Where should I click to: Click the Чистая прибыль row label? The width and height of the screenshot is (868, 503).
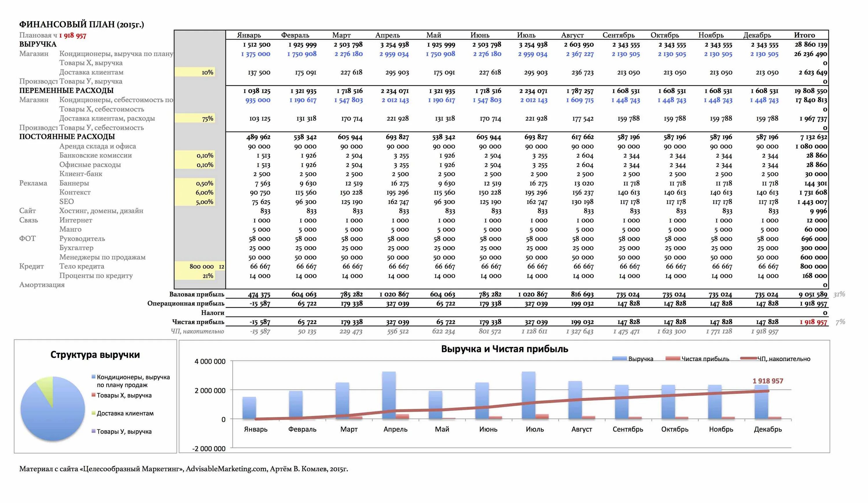pos(198,322)
